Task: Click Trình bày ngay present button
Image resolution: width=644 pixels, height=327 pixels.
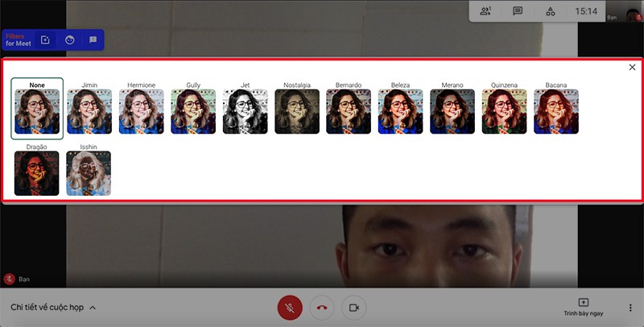Action: [583, 308]
